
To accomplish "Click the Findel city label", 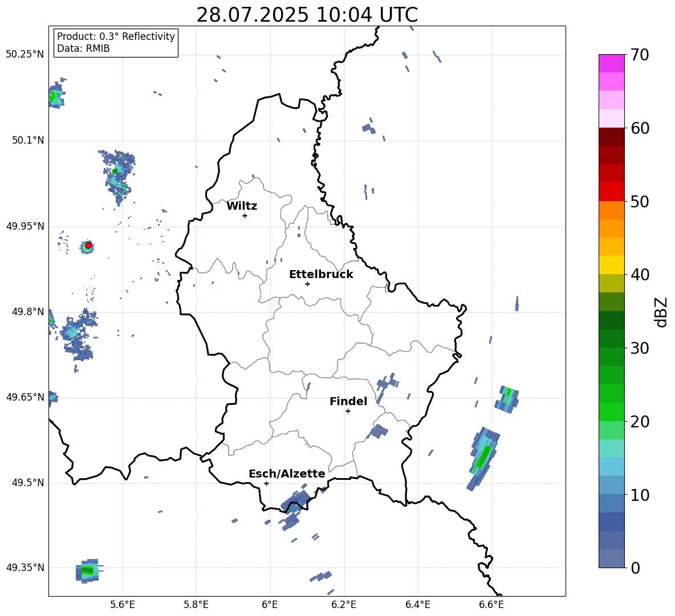I will (348, 401).
